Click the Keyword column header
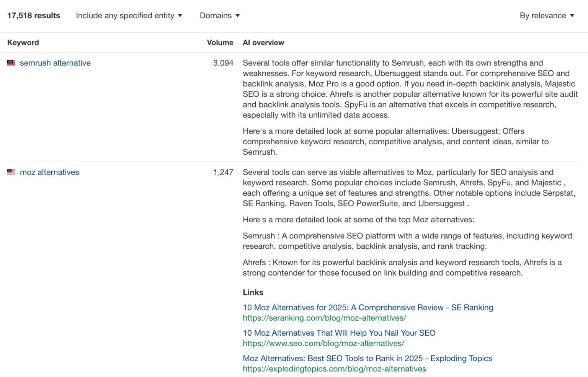Screen dimensions: 588x377 point(23,42)
